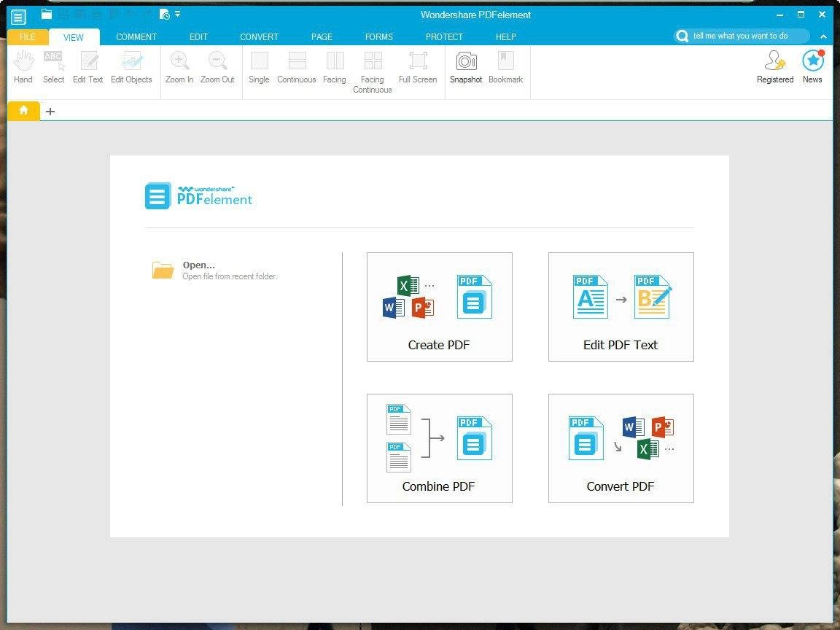Maximize the PDFelement window
Screen dimensions: 840x630
[801, 15]
